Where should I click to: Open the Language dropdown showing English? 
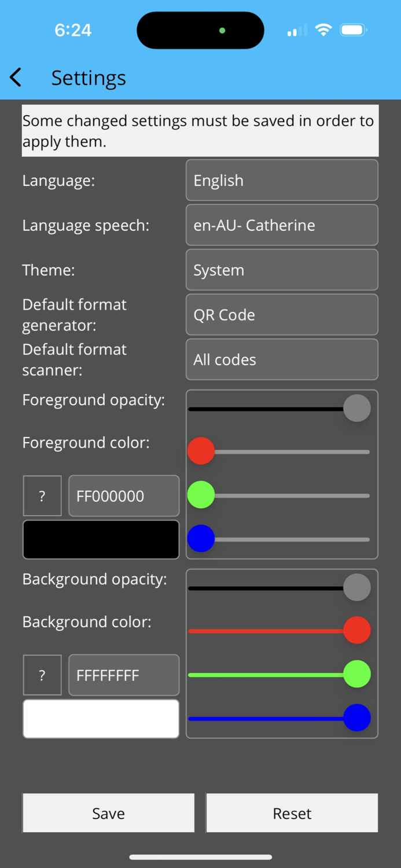[282, 180]
